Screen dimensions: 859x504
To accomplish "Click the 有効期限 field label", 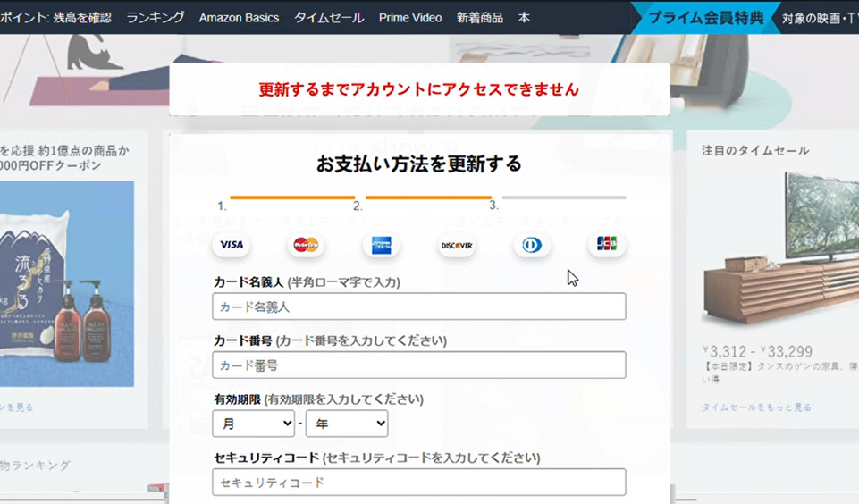I will pyautogui.click(x=237, y=399).
